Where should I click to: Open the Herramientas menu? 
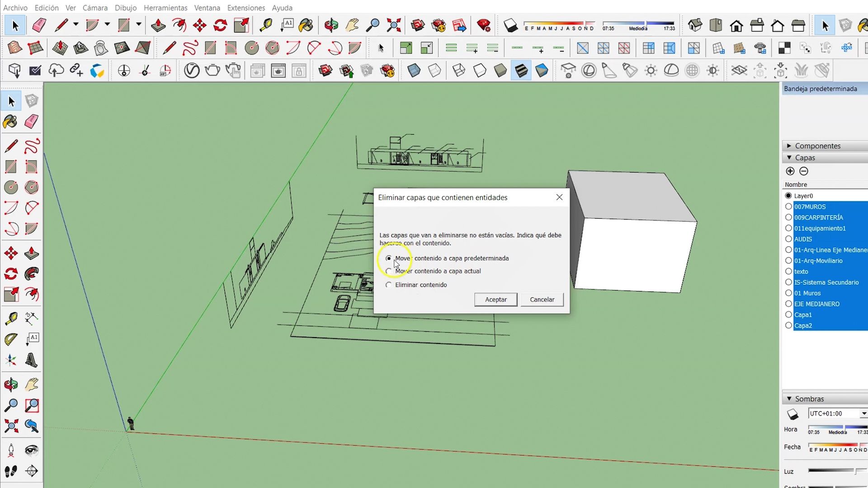click(165, 8)
